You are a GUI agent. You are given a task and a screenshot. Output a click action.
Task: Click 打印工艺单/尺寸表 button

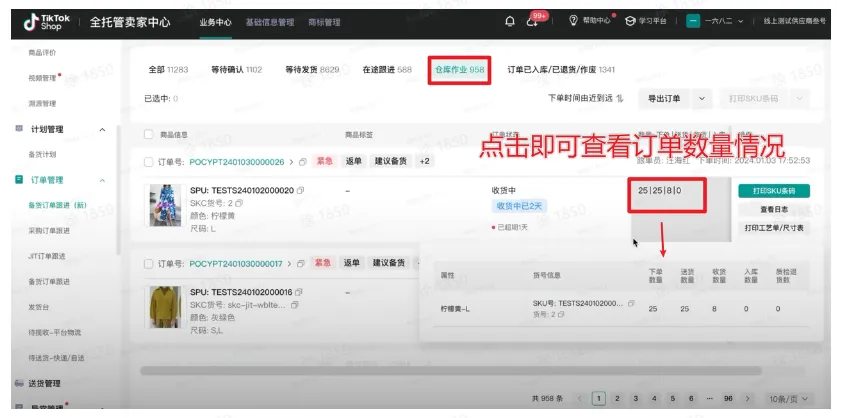[774, 228]
